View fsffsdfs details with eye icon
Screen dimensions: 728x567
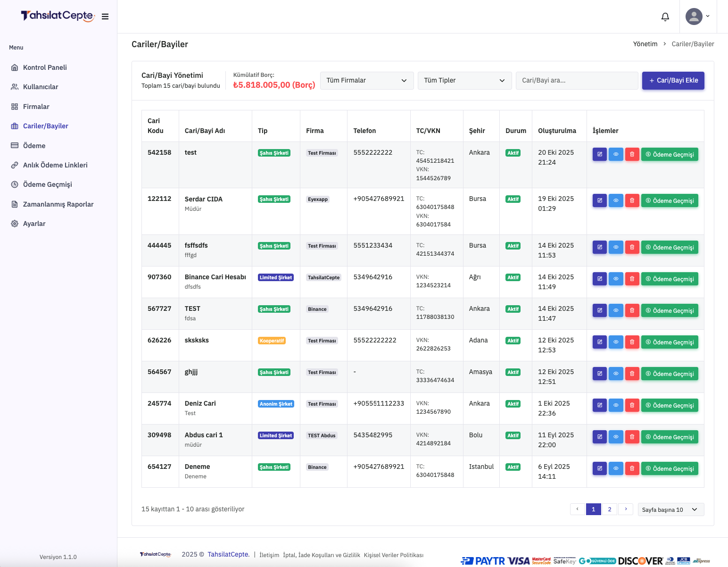point(616,247)
